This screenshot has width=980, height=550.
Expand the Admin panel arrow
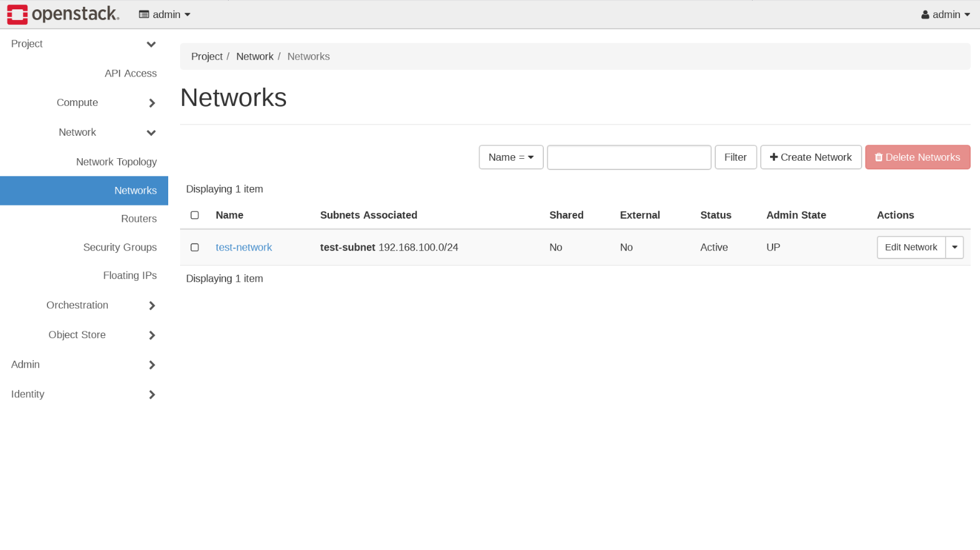pyautogui.click(x=151, y=365)
